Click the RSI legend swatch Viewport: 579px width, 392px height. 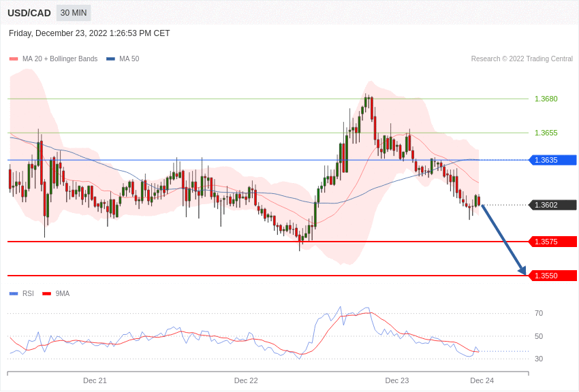14,293
